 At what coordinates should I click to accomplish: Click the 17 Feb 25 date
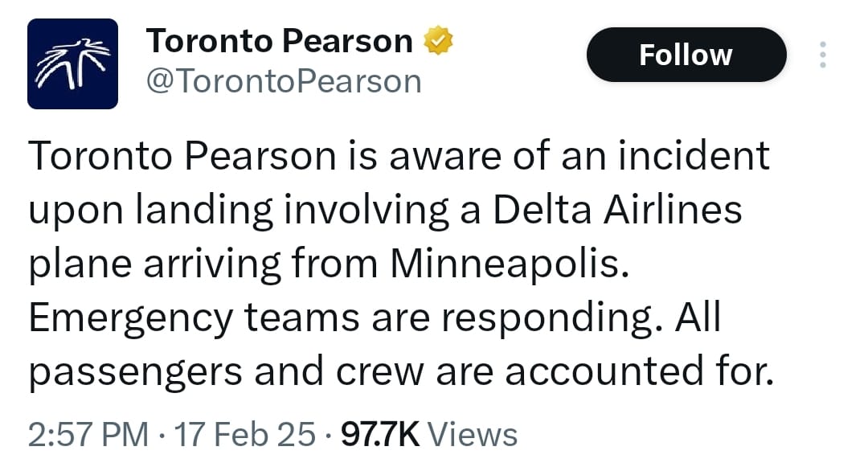[246, 435]
